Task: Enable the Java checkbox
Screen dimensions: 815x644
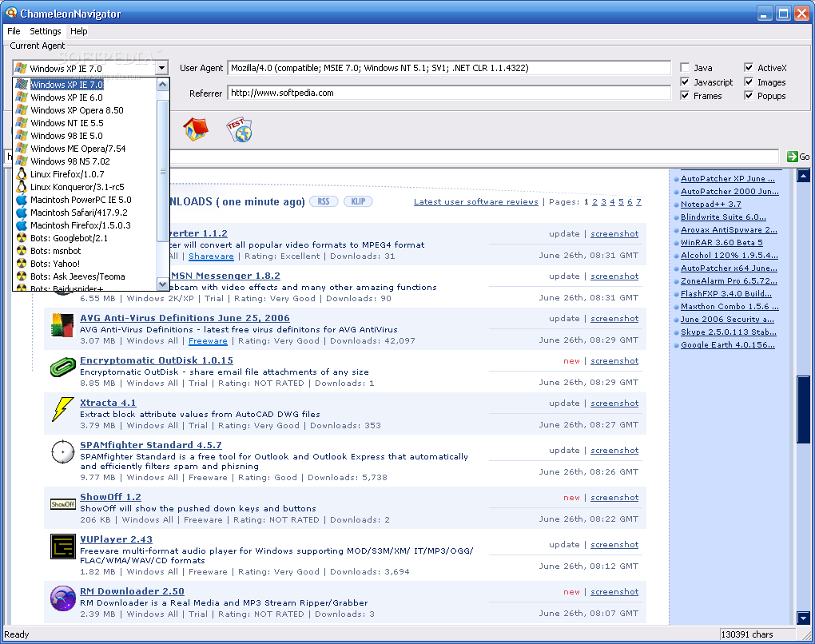Action: tap(685, 68)
